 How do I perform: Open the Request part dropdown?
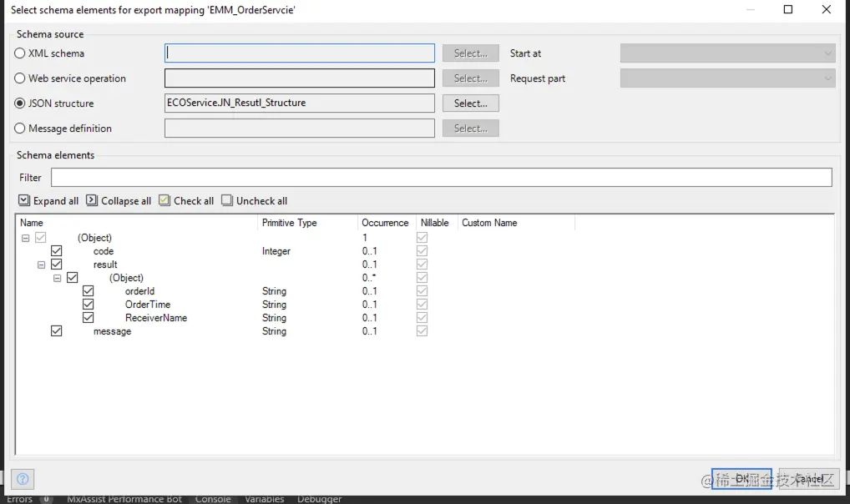point(727,78)
